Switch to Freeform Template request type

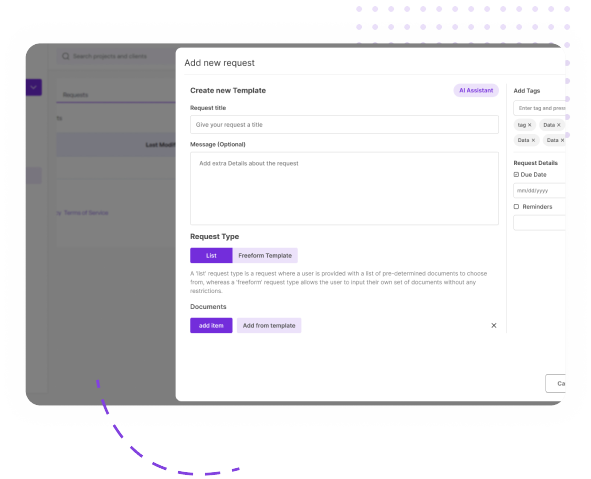pos(265,256)
